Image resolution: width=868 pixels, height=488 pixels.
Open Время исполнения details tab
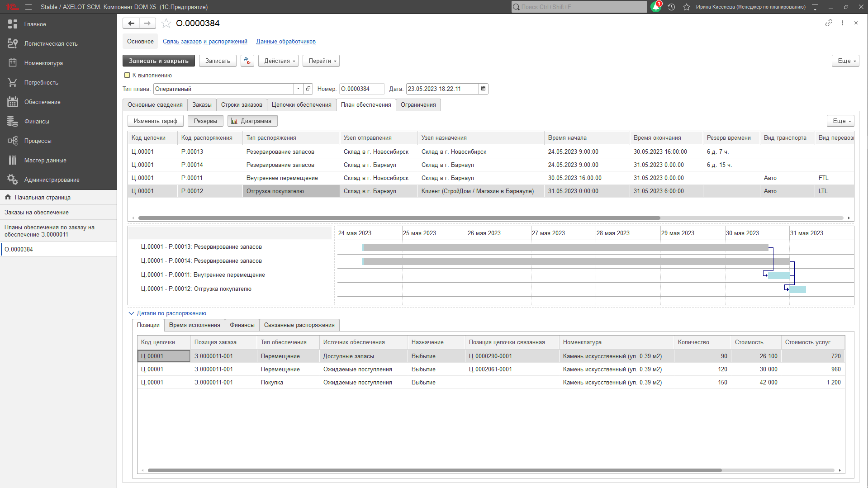click(x=194, y=325)
